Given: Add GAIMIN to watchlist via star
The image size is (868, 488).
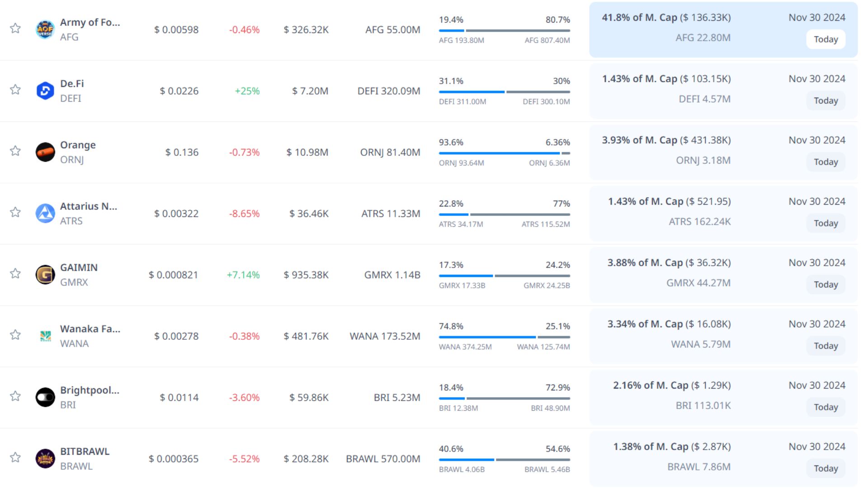Looking at the screenshot, I should (15, 273).
